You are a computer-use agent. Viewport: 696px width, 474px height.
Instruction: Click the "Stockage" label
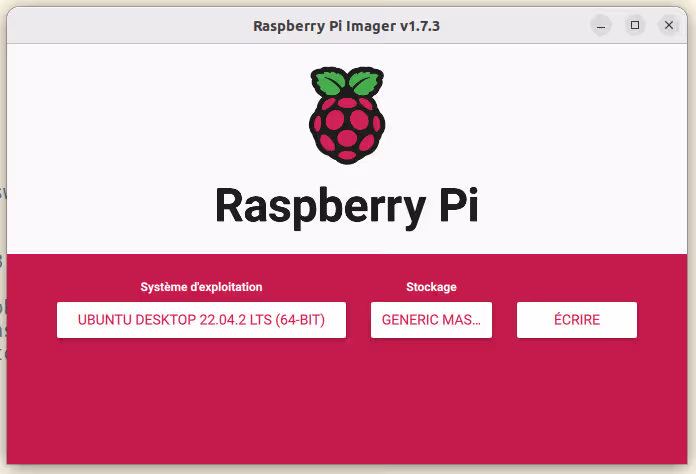pyautogui.click(x=431, y=287)
